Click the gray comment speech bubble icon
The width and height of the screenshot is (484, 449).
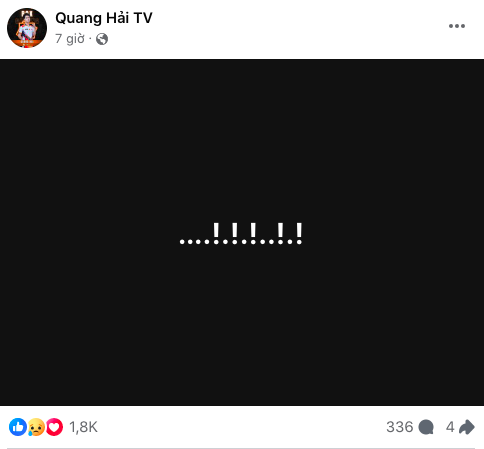[426, 427]
